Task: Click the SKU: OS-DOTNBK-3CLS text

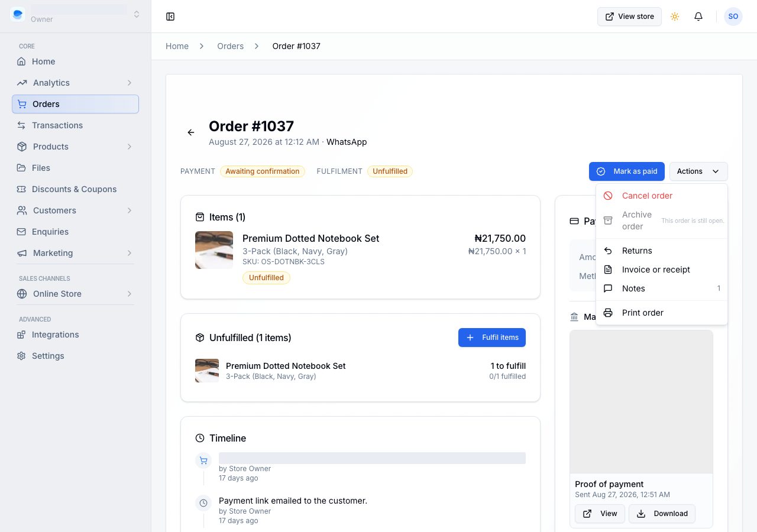Action: click(x=283, y=261)
